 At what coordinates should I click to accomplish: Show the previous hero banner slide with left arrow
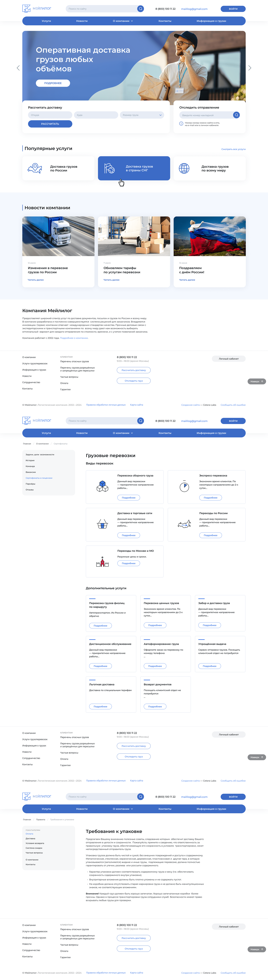pos(18,68)
